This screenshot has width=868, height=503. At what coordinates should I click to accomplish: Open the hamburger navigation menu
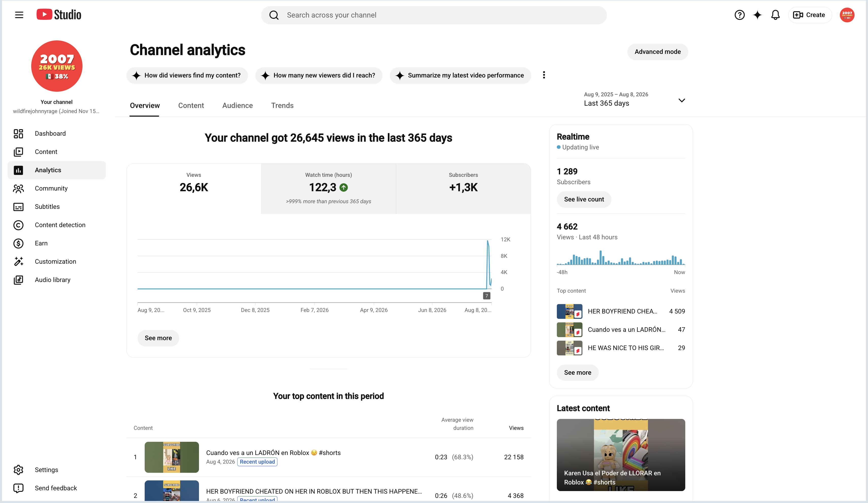click(19, 15)
